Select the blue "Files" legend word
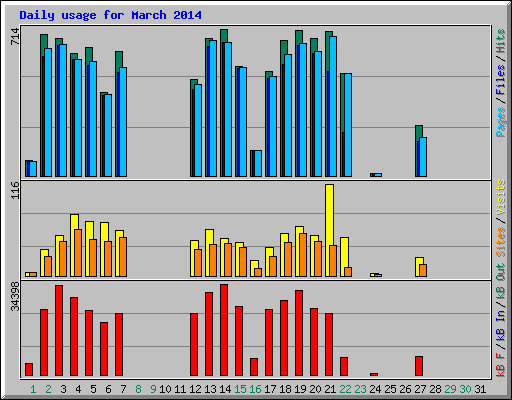 tap(501, 79)
